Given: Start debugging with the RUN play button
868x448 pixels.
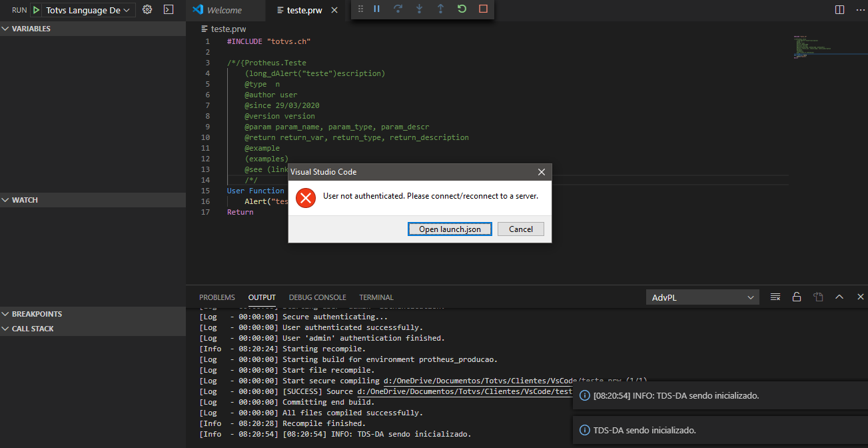Looking at the screenshot, I should (x=37, y=9).
